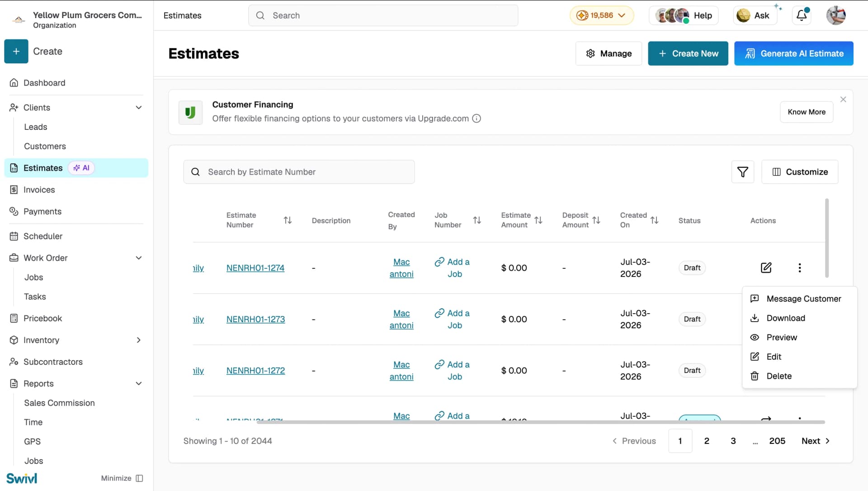Minimize the sidebar
The height and width of the screenshot is (491, 868).
pos(122,478)
